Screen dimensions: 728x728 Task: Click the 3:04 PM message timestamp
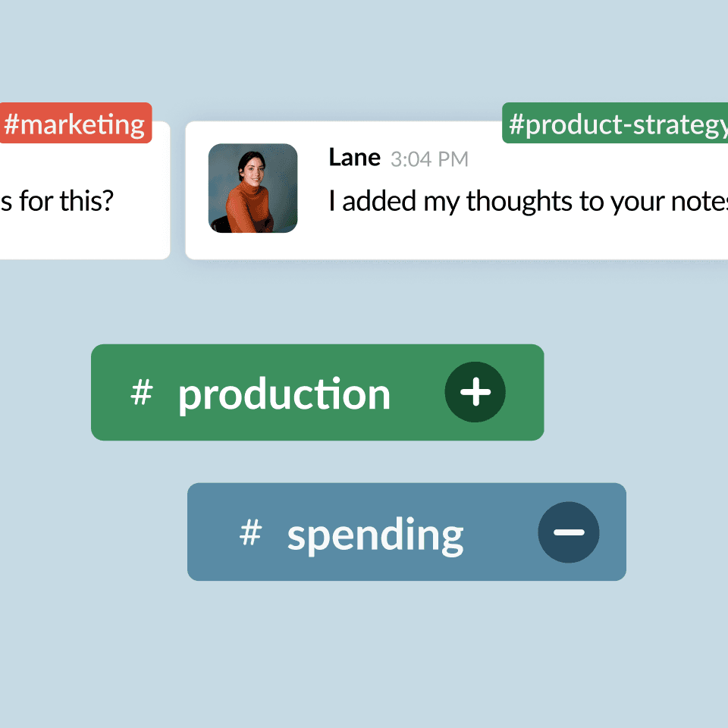pyautogui.click(x=429, y=159)
